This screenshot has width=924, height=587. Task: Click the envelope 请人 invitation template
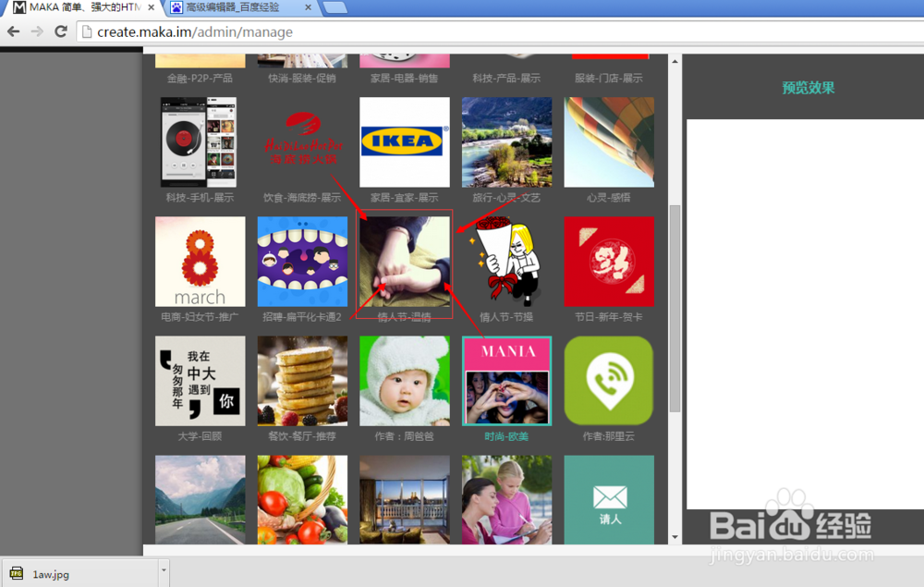(x=609, y=500)
